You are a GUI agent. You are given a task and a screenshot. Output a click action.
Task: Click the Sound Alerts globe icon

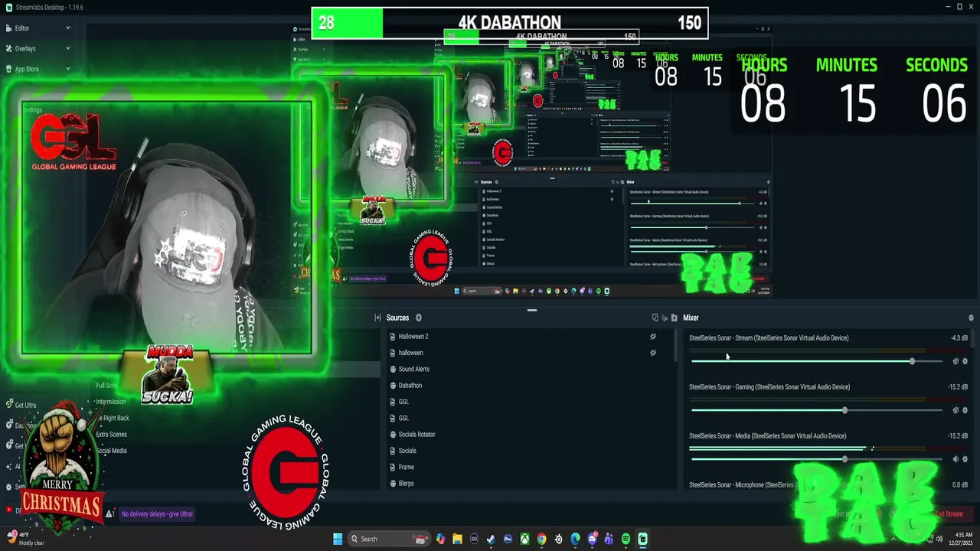tap(393, 369)
